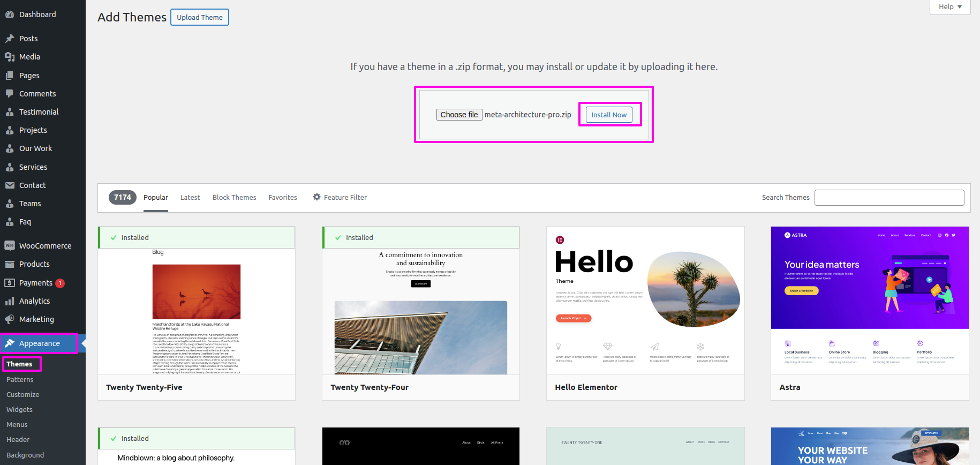Open the Customize submenu link
Viewport: 980px width, 465px height.
(23, 395)
